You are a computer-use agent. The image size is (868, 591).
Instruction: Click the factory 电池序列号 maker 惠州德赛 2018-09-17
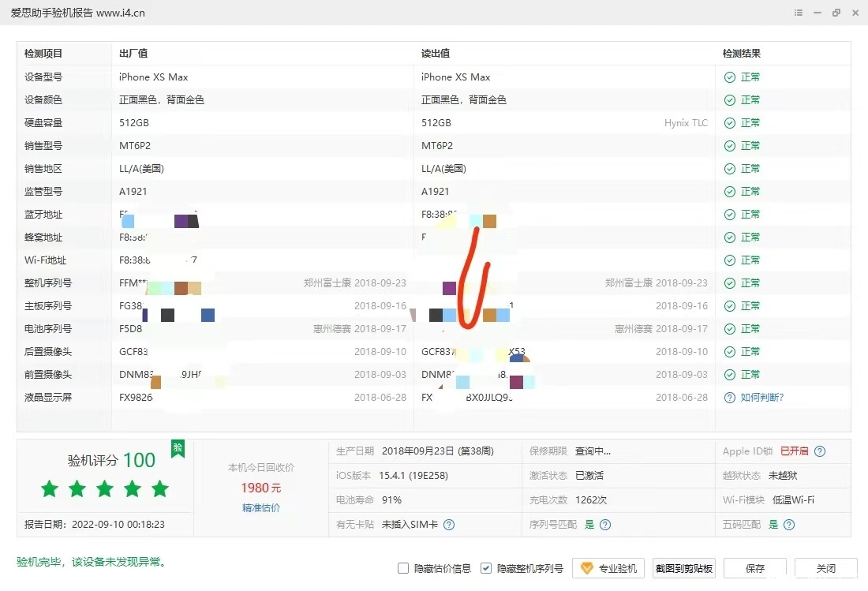click(x=360, y=329)
